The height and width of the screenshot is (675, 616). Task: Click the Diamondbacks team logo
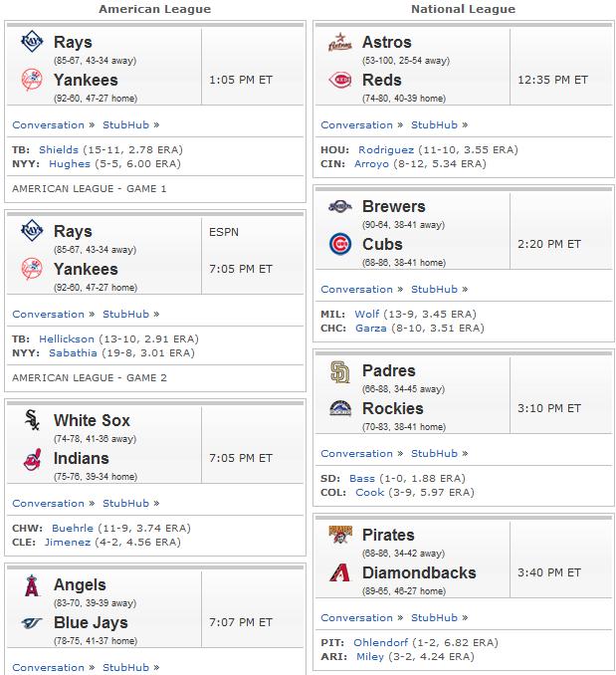339,573
